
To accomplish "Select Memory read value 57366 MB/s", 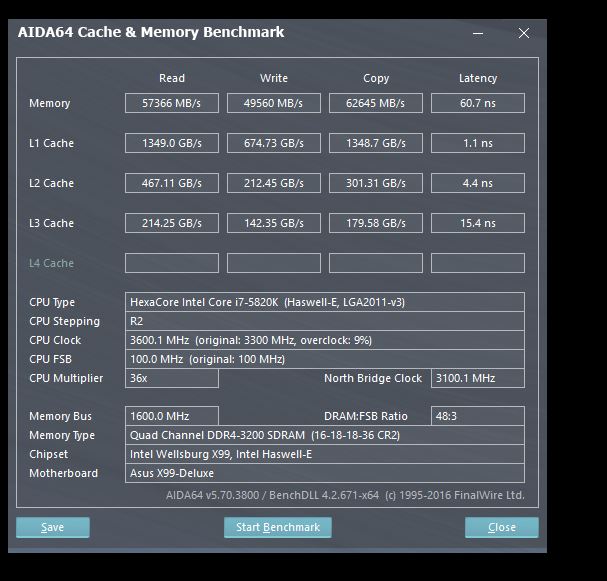I will point(172,103).
